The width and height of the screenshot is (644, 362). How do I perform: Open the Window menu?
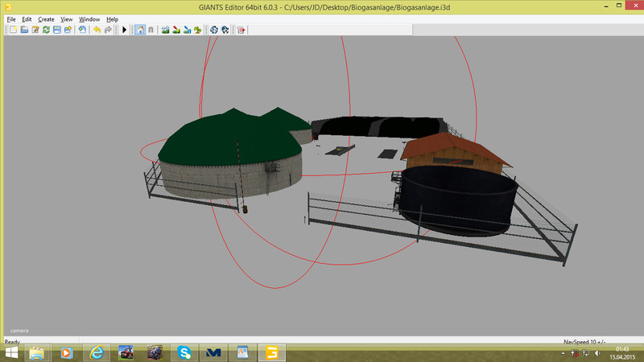[x=89, y=19]
